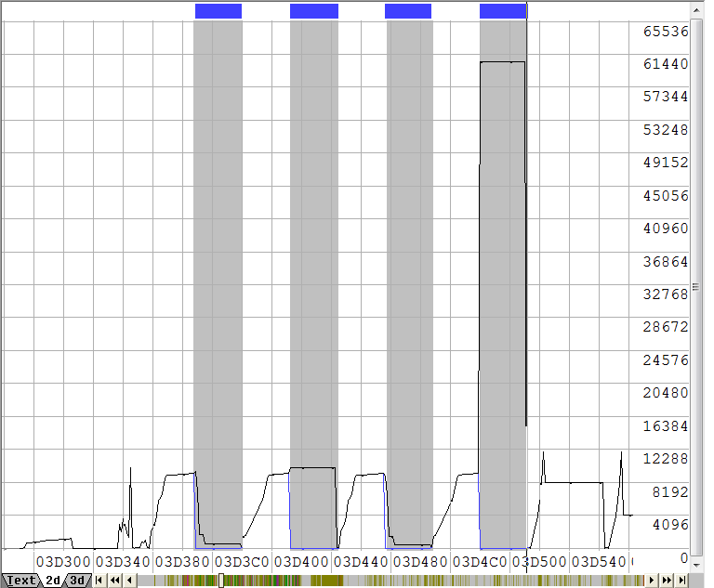Image resolution: width=714 pixels, height=588 pixels.
Task: Click the vertical scrollbar down arrow
Action: pos(696,565)
